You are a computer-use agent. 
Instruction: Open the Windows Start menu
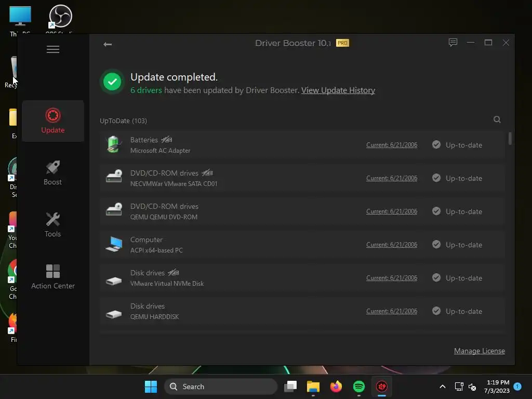[151, 387]
